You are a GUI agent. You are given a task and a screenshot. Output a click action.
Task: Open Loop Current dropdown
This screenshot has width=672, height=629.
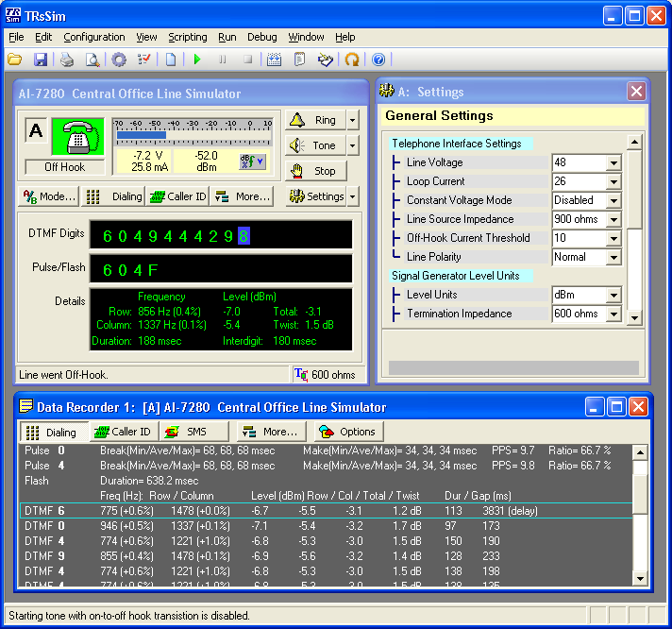pyautogui.click(x=614, y=181)
